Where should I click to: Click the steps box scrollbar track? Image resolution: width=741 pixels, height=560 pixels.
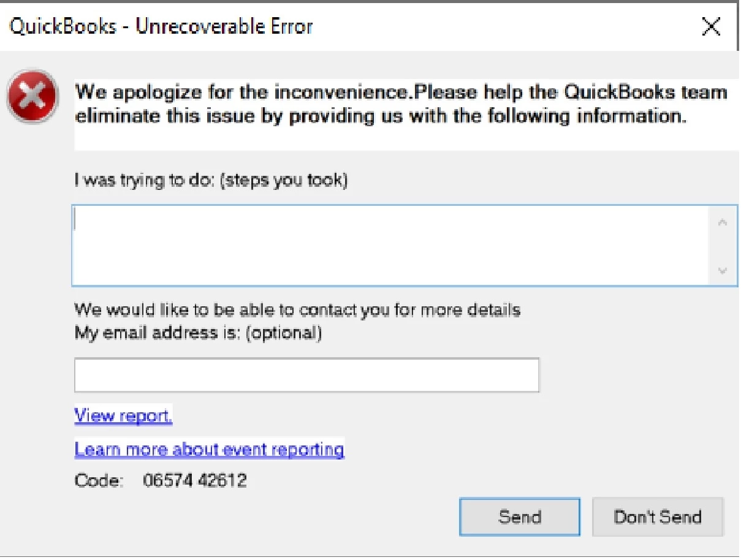723,246
